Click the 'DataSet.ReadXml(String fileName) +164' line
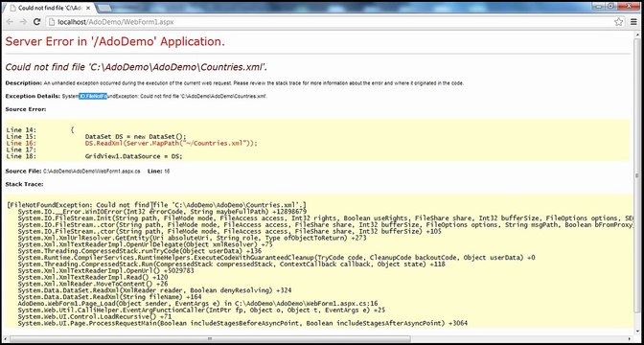This screenshot has width=644, height=345. click(x=109, y=297)
